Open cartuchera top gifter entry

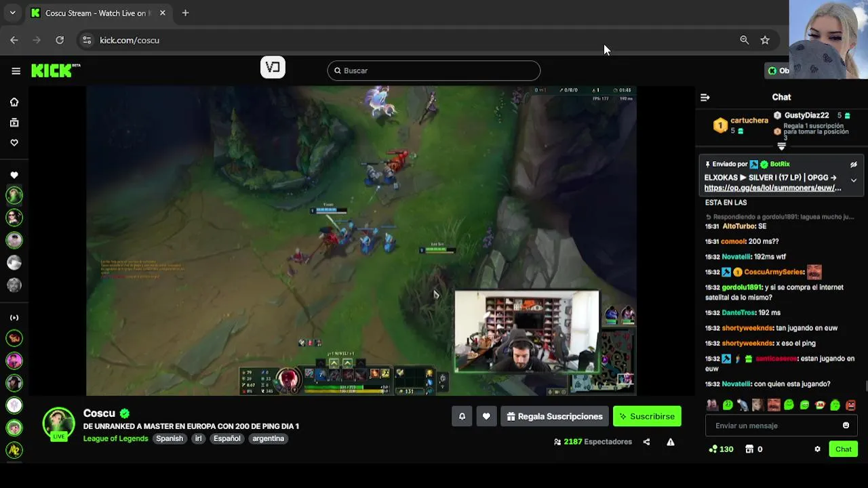point(741,125)
